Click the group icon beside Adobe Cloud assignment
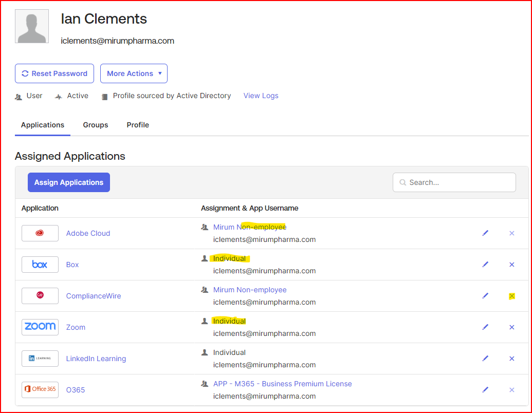Image resolution: width=532 pixels, height=413 pixels. [x=205, y=227]
